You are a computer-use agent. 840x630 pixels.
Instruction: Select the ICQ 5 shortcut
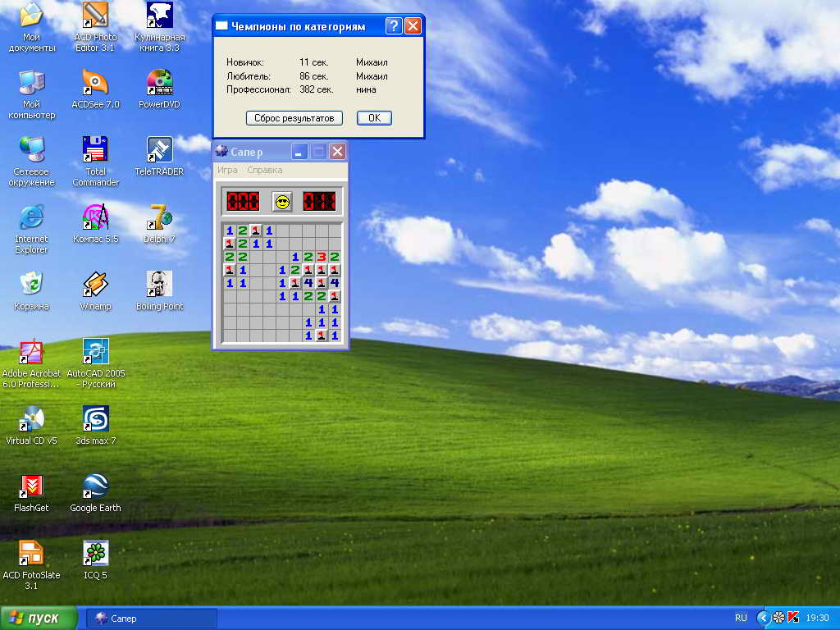tap(95, 560)
